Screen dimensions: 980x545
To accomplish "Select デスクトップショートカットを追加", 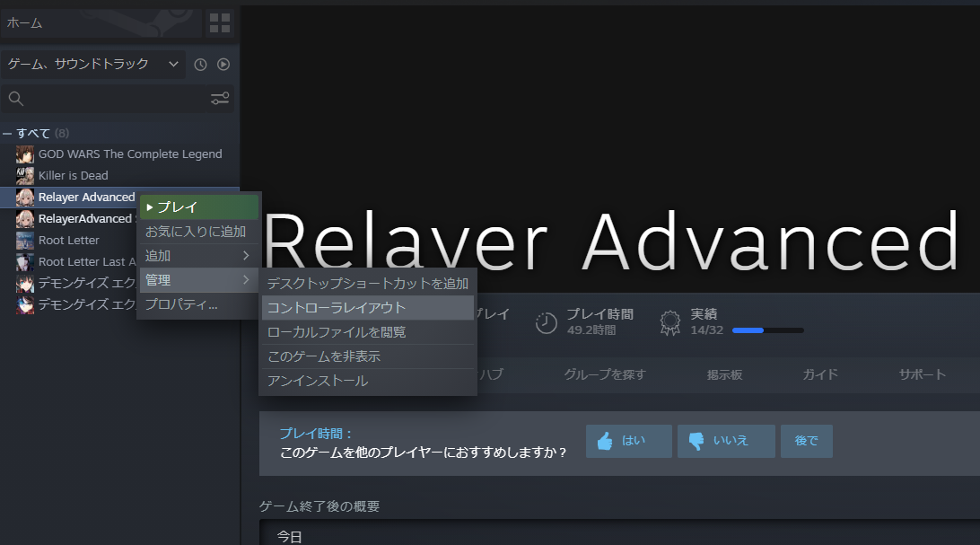I will tap(368, 283).
